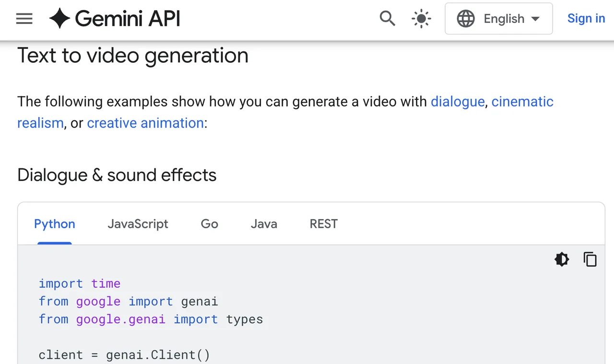
Task: Open the dialogue link
Action: click(x=458, y=102)
